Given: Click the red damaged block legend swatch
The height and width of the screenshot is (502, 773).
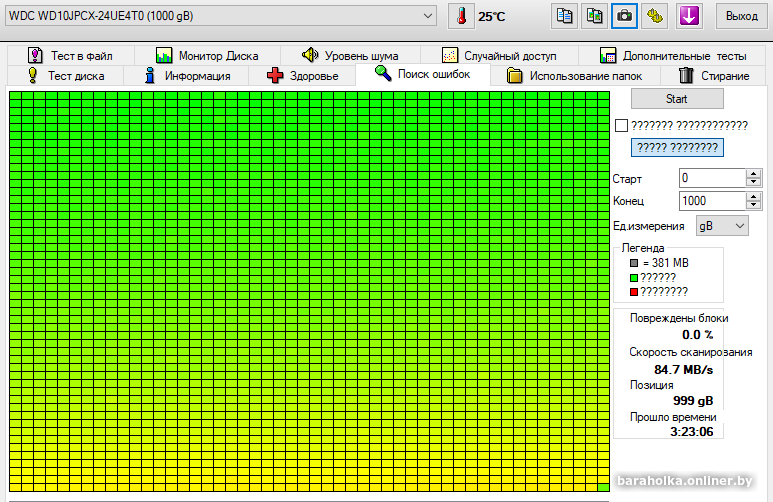Looking at the screenshot, I should (x=632, y=291).
